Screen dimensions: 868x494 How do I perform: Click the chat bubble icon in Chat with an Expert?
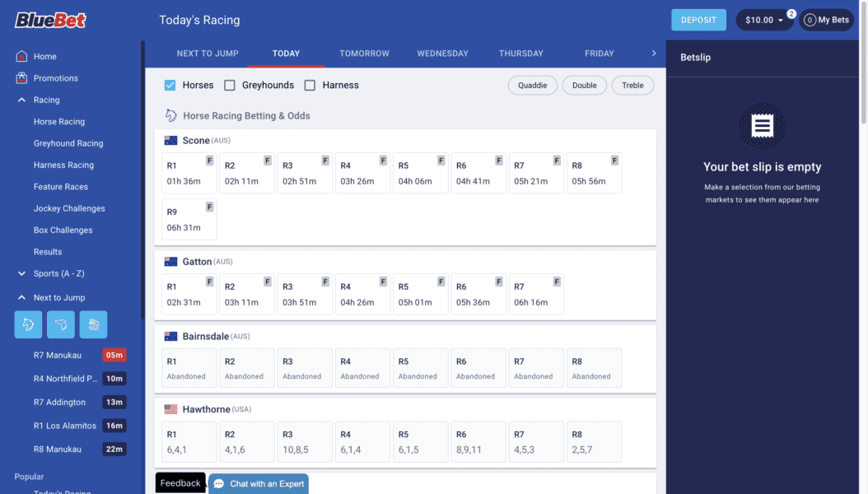[x=219, y=484]
